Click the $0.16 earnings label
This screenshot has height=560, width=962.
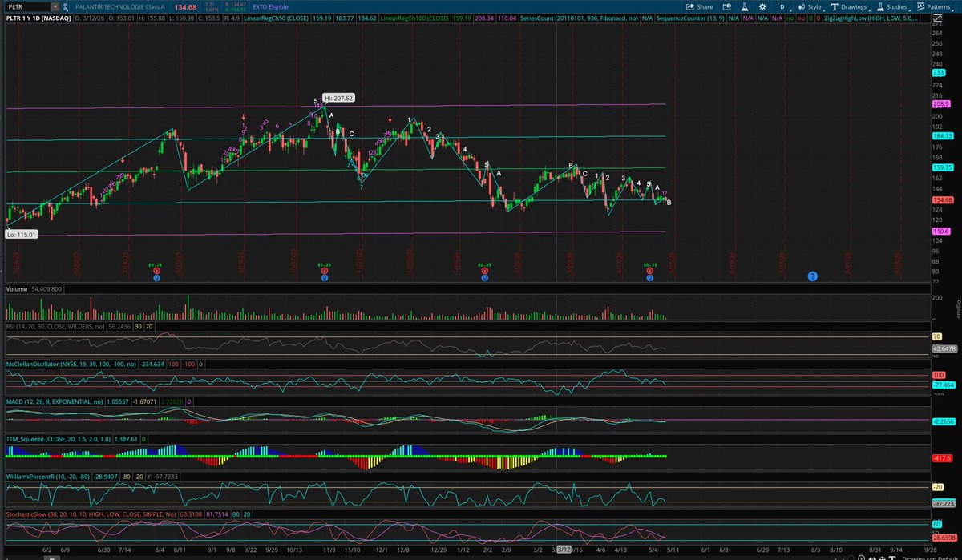pyautogui.click(x=156, y=264)
